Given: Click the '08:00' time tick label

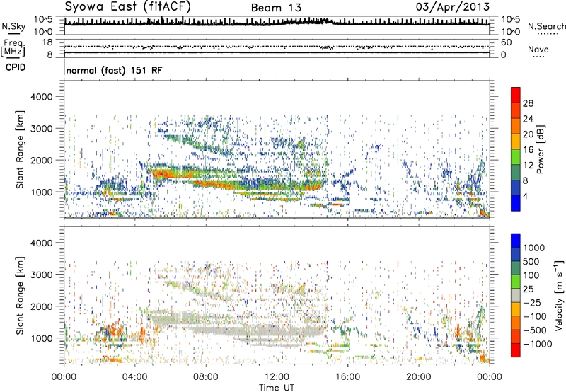Looking at the screenshot, I should (206, 377).
